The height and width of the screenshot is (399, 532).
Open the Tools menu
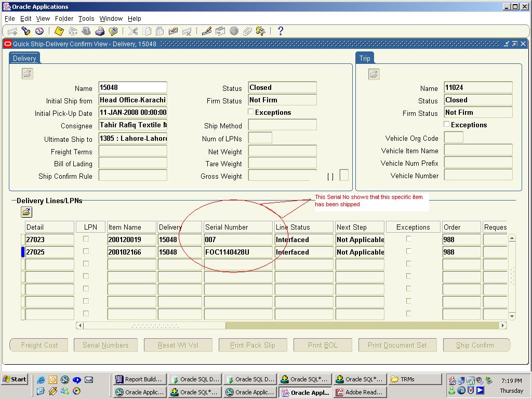click(86, 18)
